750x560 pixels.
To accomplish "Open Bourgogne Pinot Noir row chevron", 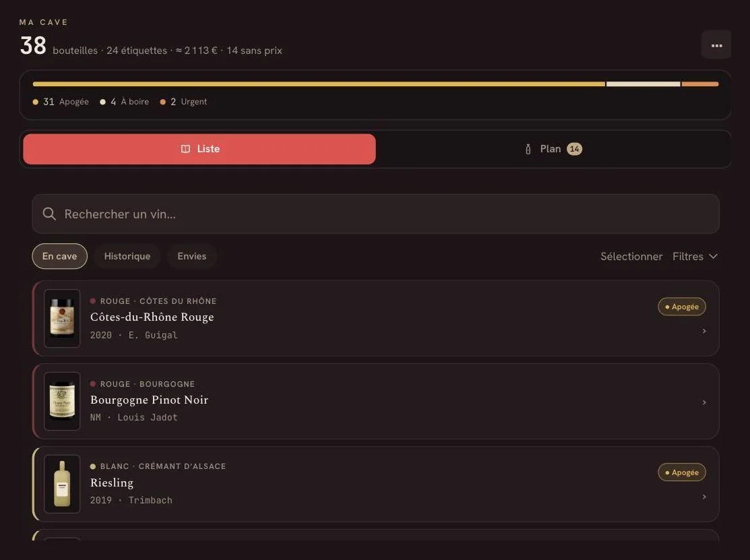I will click(704, 402).
